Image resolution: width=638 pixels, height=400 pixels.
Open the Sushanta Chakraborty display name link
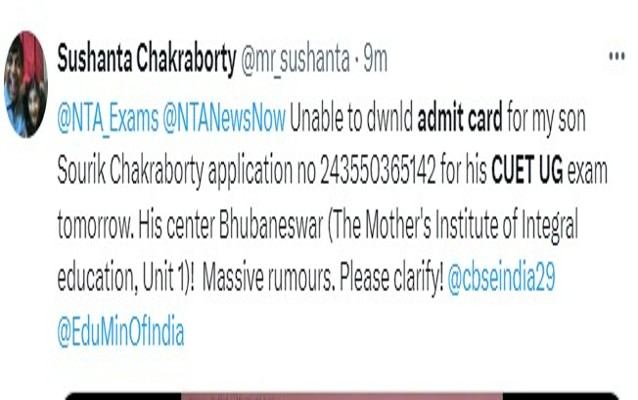(146, 59)
